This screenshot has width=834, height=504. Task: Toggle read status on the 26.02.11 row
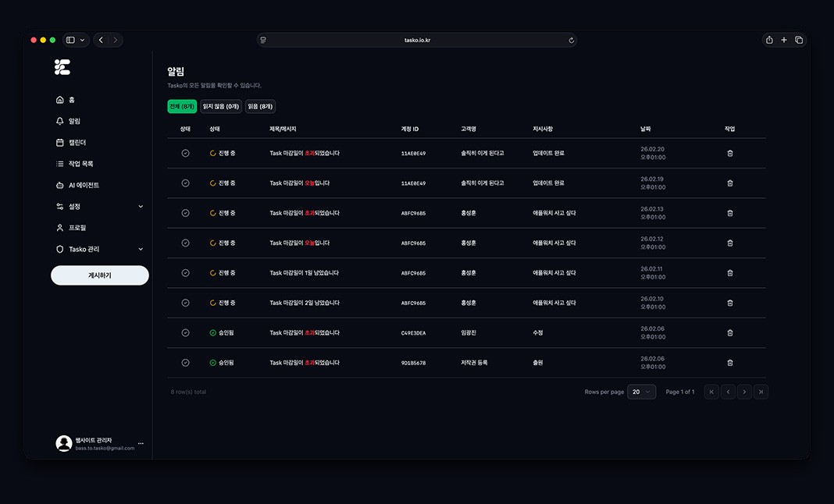tap(185, 273)
